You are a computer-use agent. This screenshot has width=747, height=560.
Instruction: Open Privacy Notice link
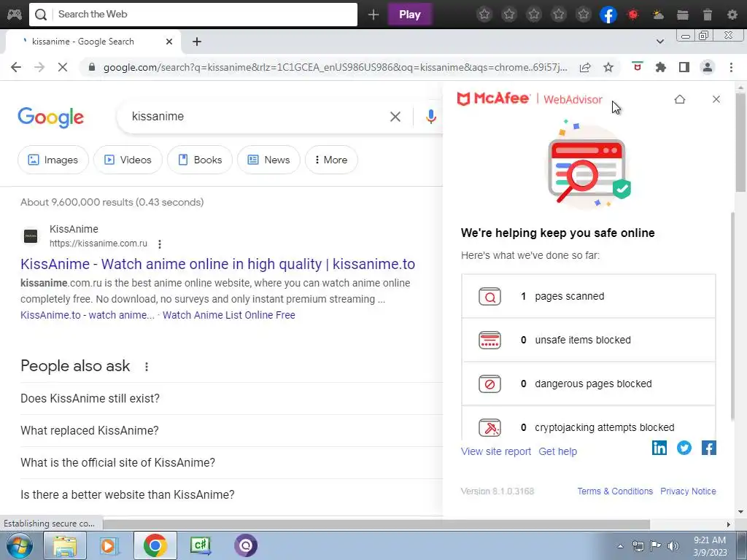[x=688, y=491]
